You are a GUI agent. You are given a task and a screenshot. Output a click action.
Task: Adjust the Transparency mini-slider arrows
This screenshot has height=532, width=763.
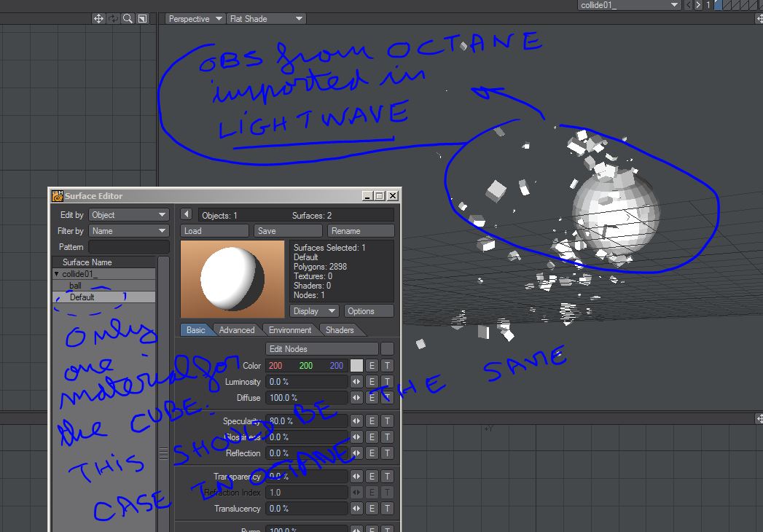pos(356,477)
